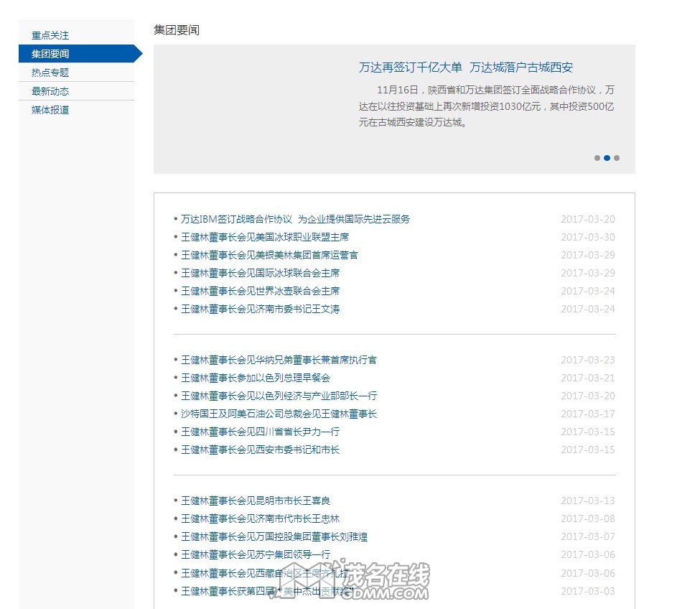Screen dimensions: 700x609
Task: View the 会见济南市委书记王文涛 article
Action: 260,309
